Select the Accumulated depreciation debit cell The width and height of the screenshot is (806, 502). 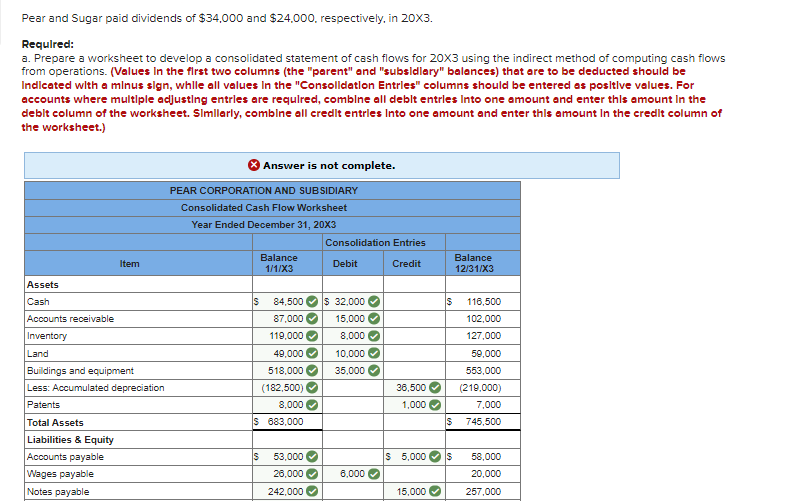[x=353, y=387]
